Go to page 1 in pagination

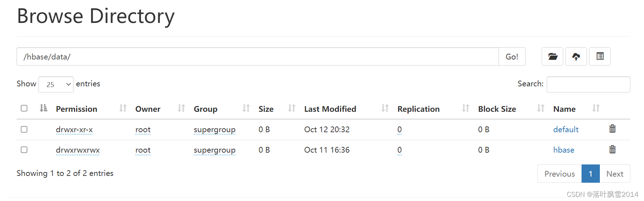click(591, 174)
